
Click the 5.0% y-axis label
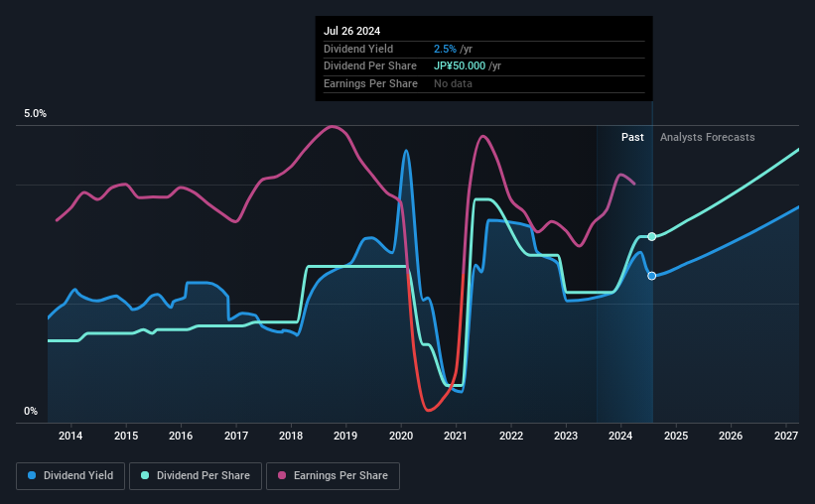coord(35,114)
